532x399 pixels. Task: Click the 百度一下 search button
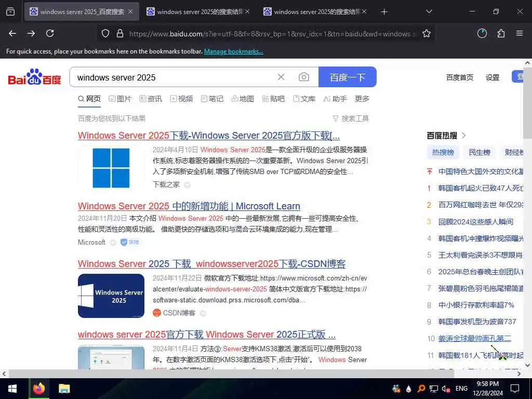pos(348,77)
